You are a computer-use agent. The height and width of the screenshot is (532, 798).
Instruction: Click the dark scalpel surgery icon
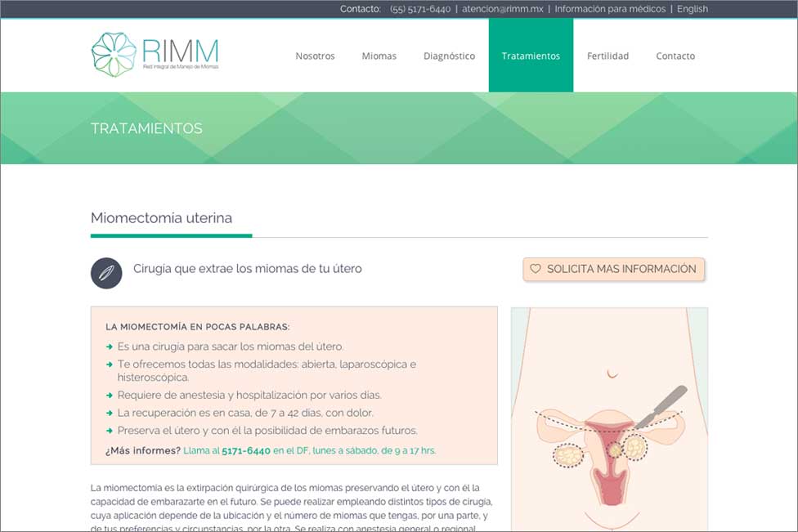coord(106,273)
